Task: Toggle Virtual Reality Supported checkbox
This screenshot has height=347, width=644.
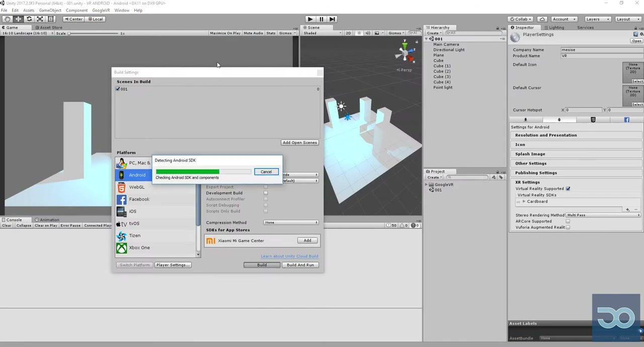Action: [x=568, y=189]
